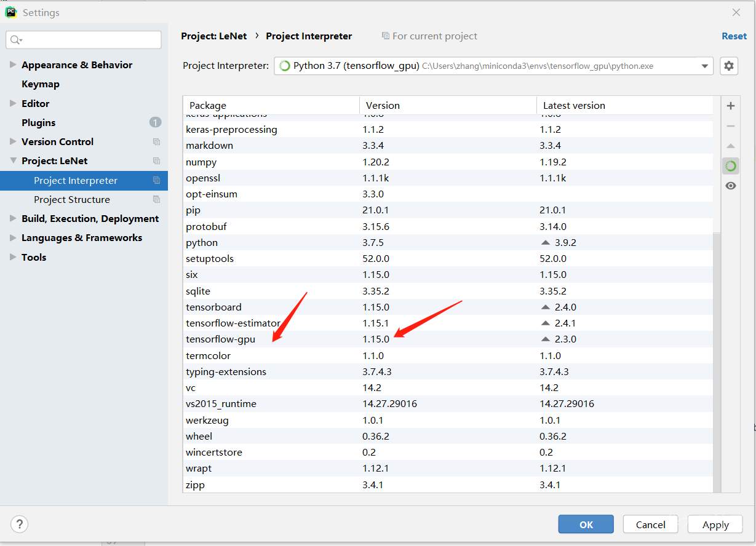Click the help question mark icon

[20, 524]
